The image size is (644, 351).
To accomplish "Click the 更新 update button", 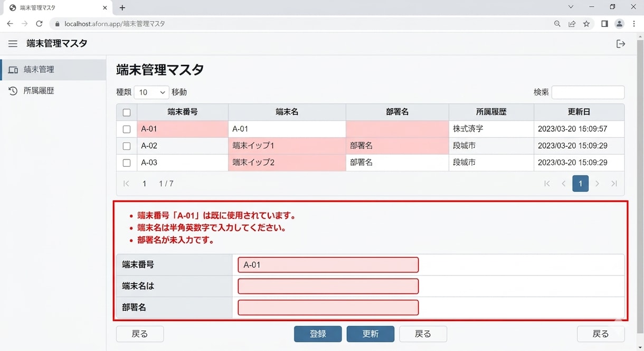I will [371, 334].
